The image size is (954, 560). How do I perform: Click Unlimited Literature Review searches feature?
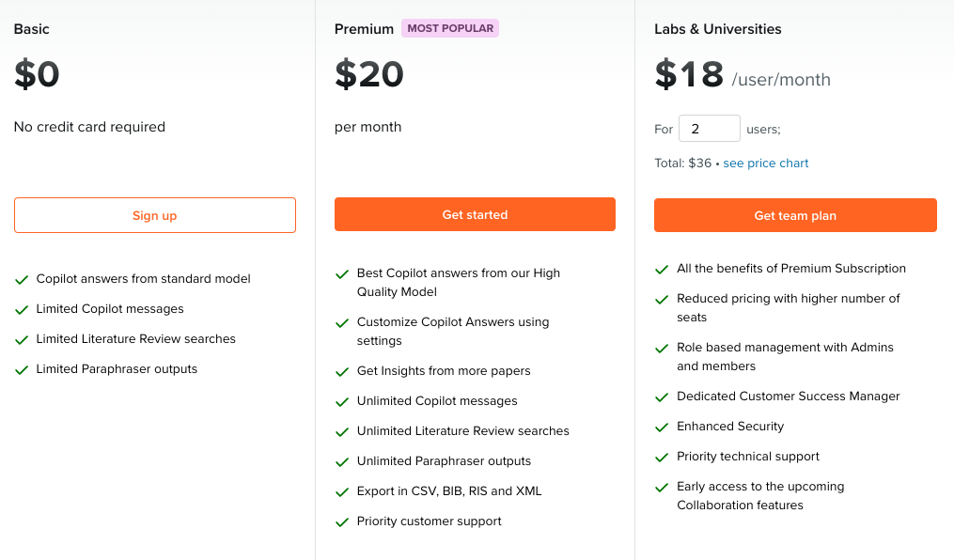[x=462, y=431]
